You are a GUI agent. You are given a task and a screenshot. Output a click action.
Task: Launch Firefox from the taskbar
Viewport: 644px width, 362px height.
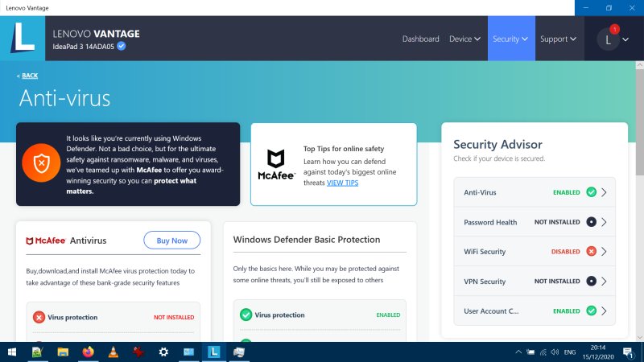(x=88, y=352)
